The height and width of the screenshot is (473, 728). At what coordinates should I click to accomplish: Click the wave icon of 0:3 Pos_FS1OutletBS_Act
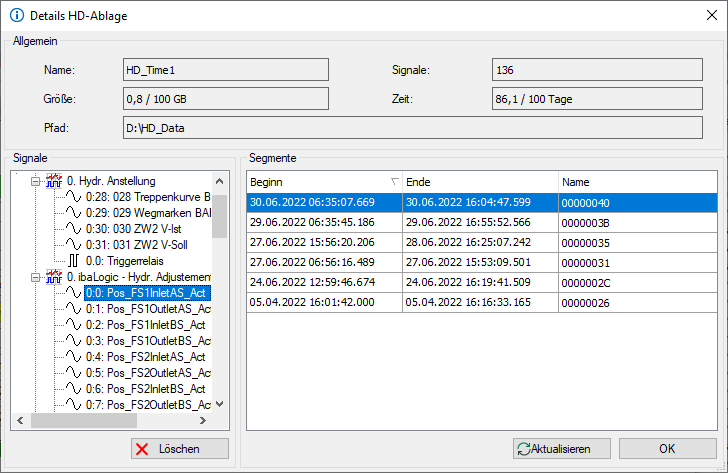pos(73,341)
